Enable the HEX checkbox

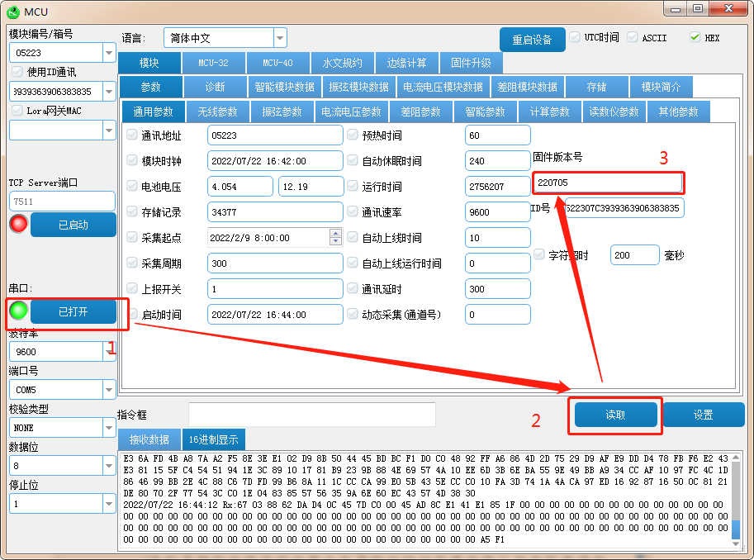point(695,37)
